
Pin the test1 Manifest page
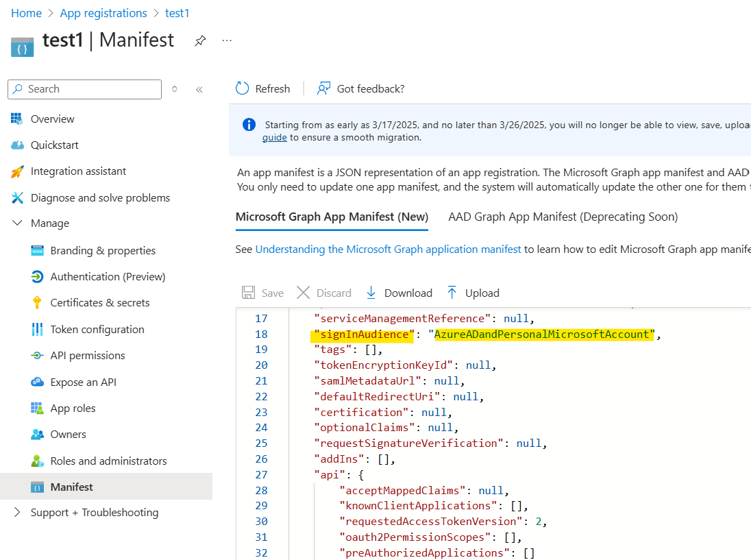tap(200, 40)
